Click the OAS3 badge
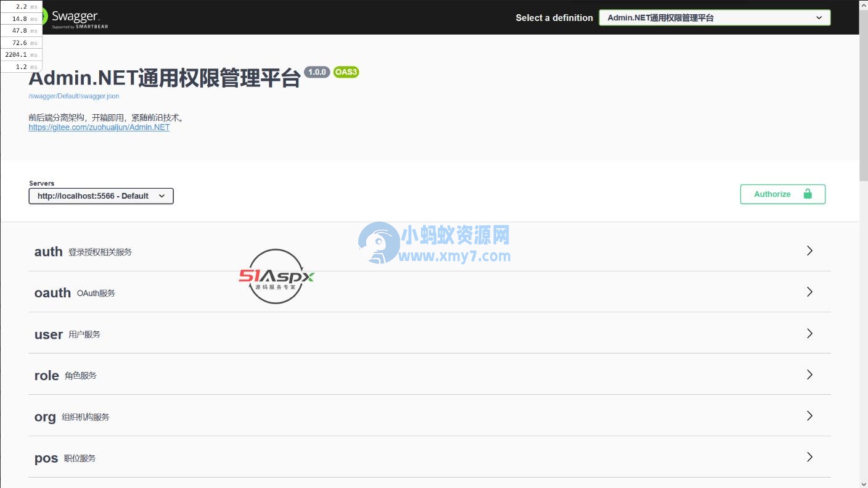This screenshot has width=868, height=488. click(x=346, y=72)
